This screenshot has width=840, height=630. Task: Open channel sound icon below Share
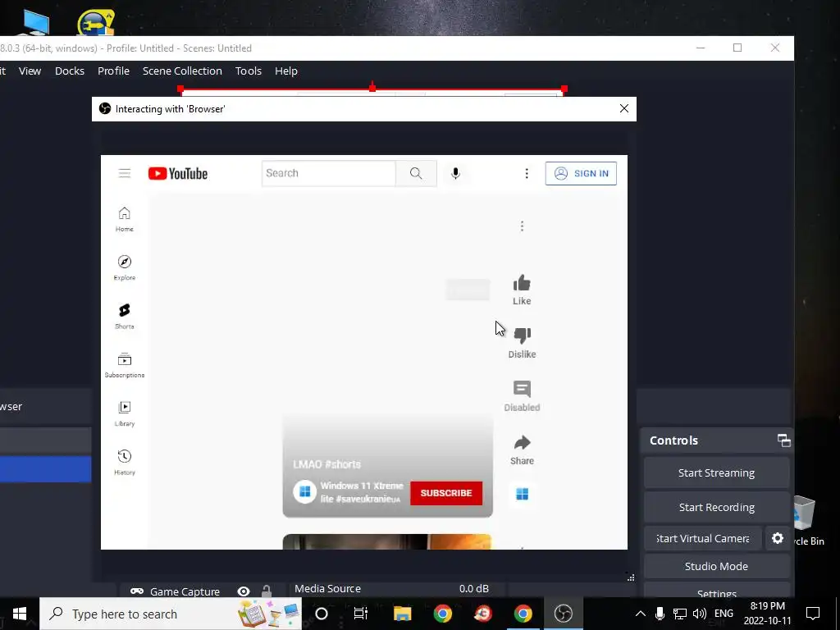[x=523, y=494]
